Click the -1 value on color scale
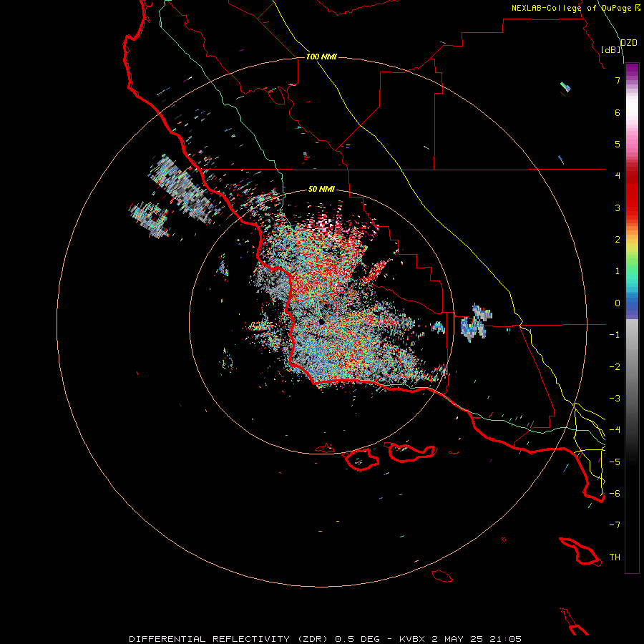 click(x=615, y=335)
